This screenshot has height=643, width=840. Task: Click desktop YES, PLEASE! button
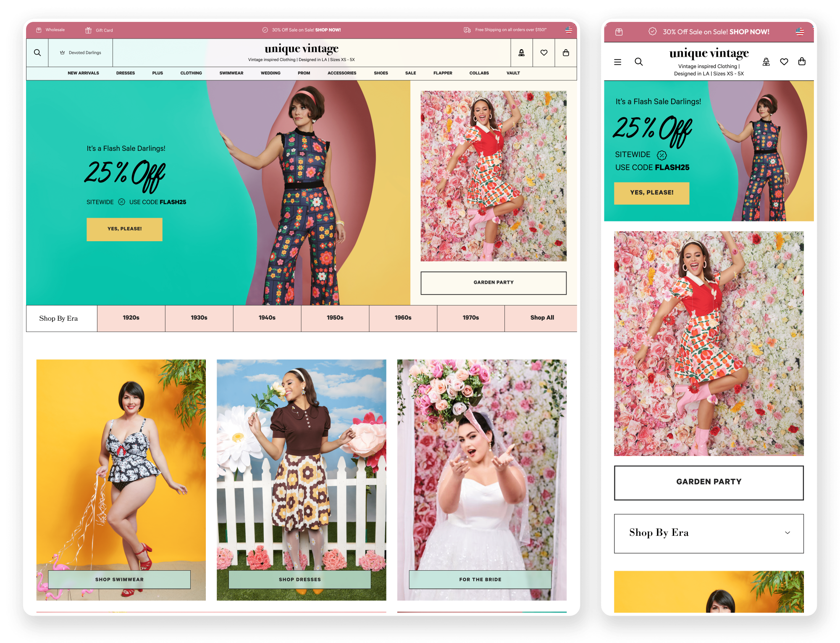pos(124,229)
